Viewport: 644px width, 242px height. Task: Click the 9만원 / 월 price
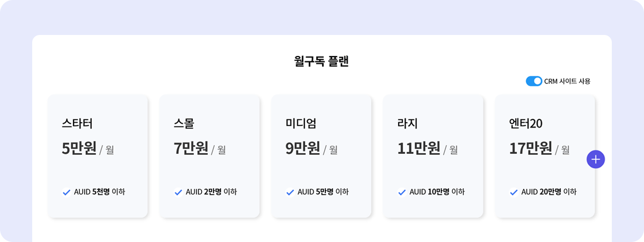(311, 148)
